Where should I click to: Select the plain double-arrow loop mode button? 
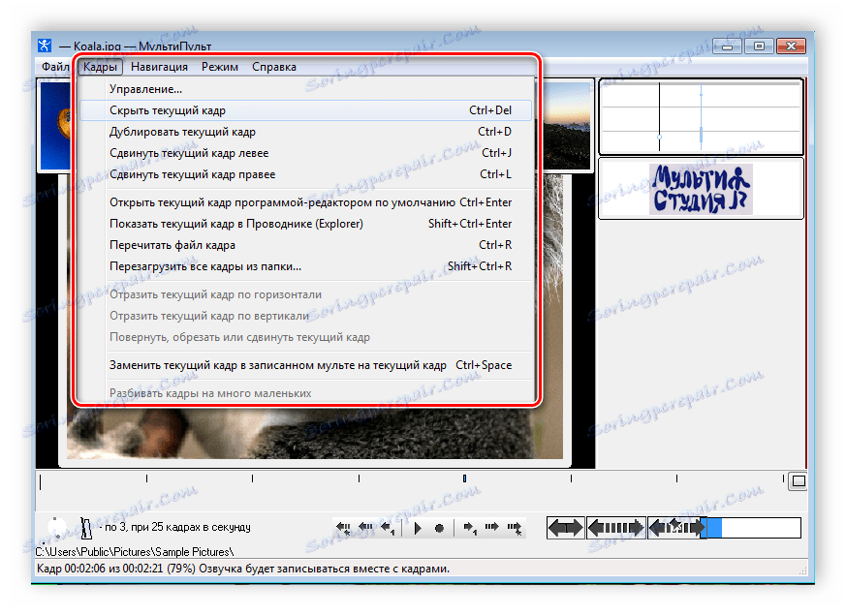tap(565, 528)
